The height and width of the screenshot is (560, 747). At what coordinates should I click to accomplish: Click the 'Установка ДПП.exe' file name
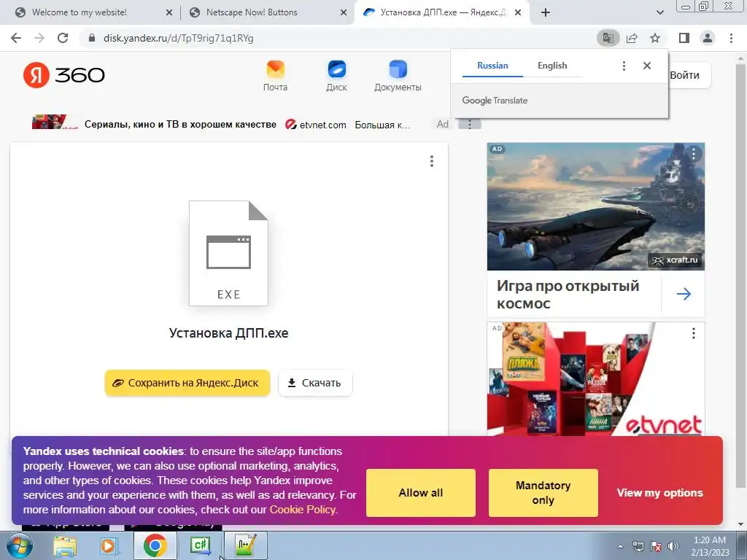pos(228,332)
